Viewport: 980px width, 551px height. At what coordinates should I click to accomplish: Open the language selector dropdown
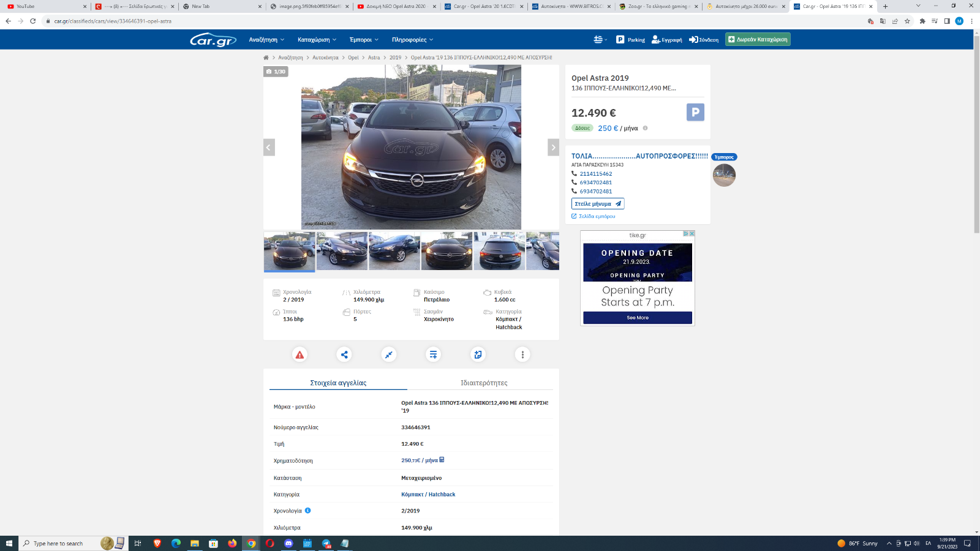[x=600, y=40]
